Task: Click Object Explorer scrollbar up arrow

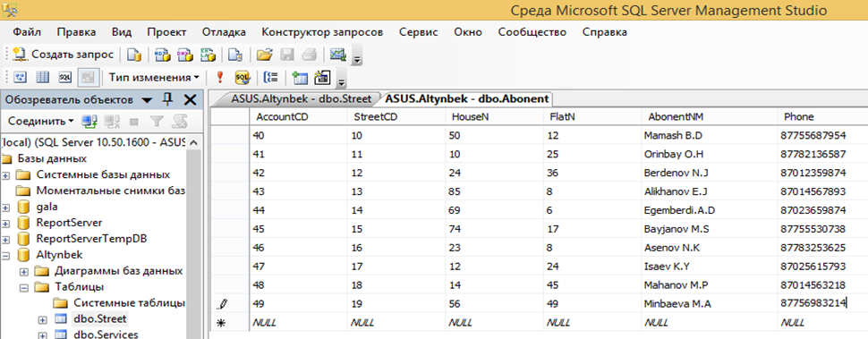Action: (193, 143)
